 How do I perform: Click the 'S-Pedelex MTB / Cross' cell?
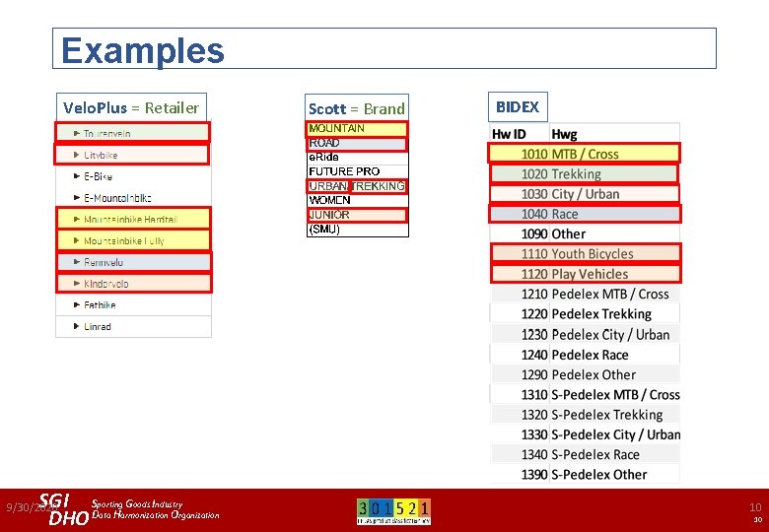pos(616,395)
